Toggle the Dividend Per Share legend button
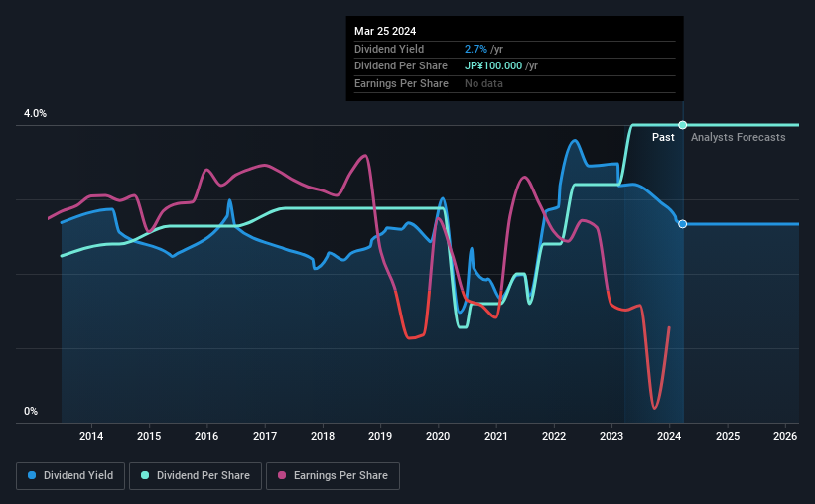 click(x=196, y=476)
